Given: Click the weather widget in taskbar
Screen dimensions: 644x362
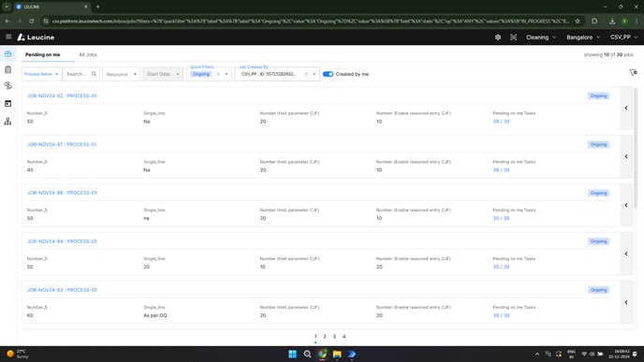Looking at the screenshot, I should [x=17, y=354].
